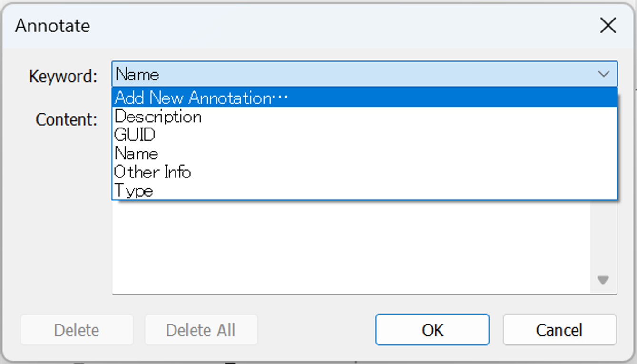The width and height of the screenshot is (637, 364).
Task: Pick the GUID keyword option
Action: tap(135, 135)
